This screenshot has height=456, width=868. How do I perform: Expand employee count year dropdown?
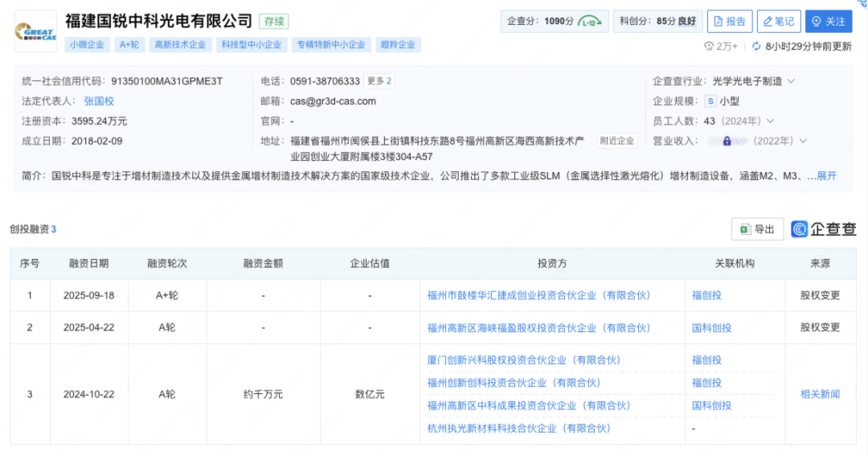pyautogui.click(x=770, y=121)
